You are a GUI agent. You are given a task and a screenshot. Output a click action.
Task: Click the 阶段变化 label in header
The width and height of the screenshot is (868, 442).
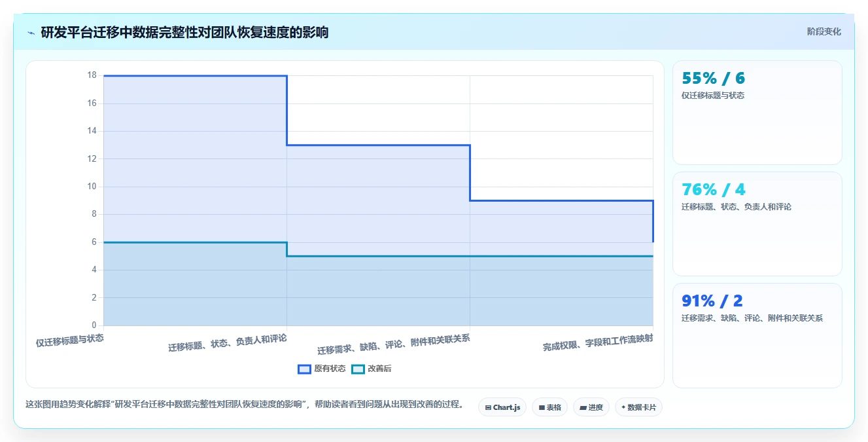point(824,31)
